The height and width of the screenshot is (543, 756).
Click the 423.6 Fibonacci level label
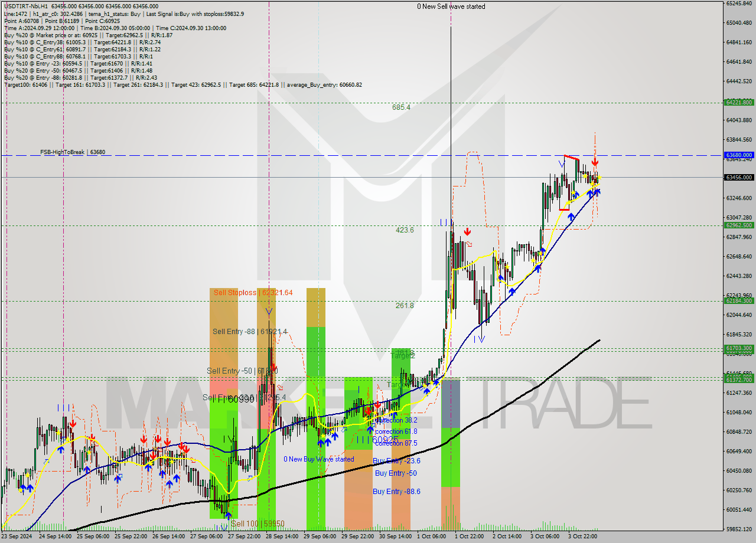(x=405, y=230)
